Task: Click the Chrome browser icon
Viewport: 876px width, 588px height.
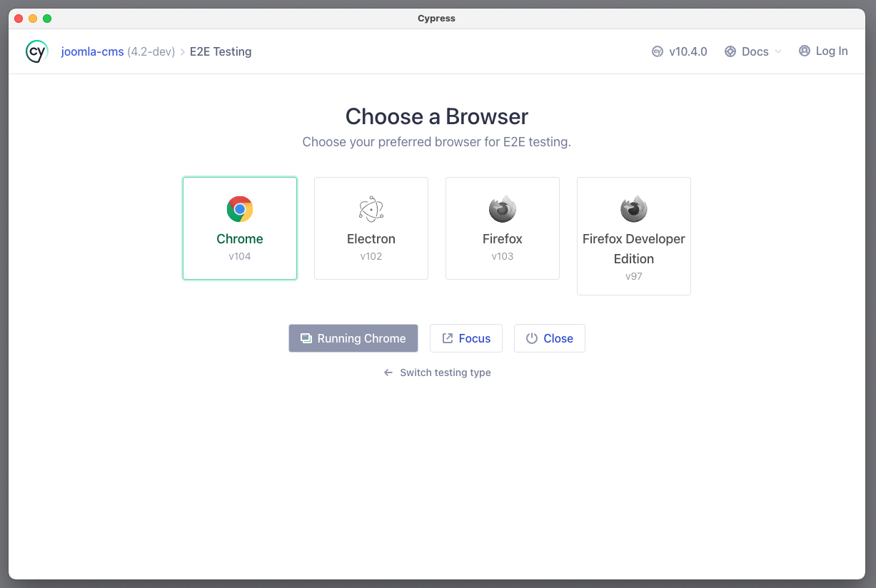Action: click(240, 209)
